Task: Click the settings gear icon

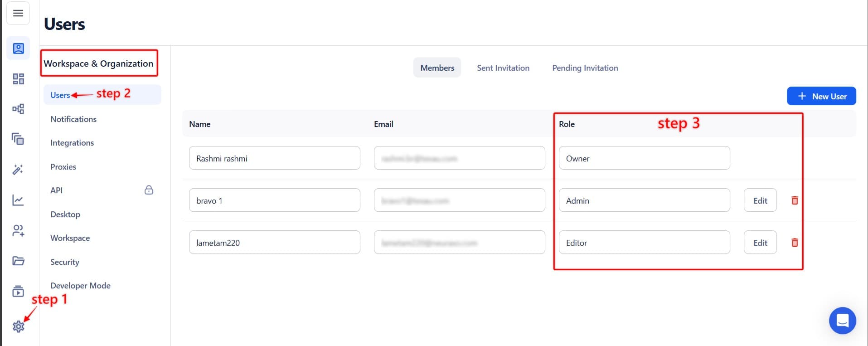Action: point(18,326)
